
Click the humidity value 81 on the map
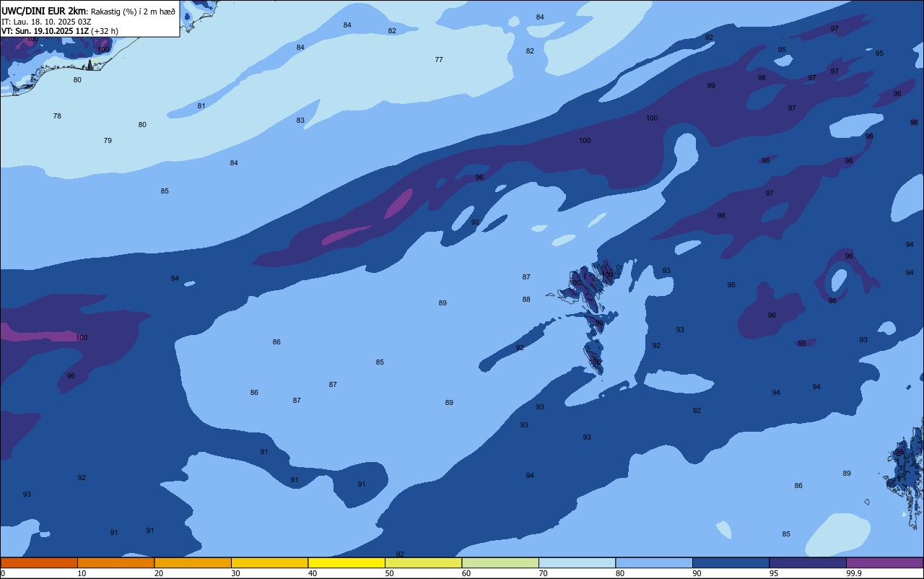point(201,106)
